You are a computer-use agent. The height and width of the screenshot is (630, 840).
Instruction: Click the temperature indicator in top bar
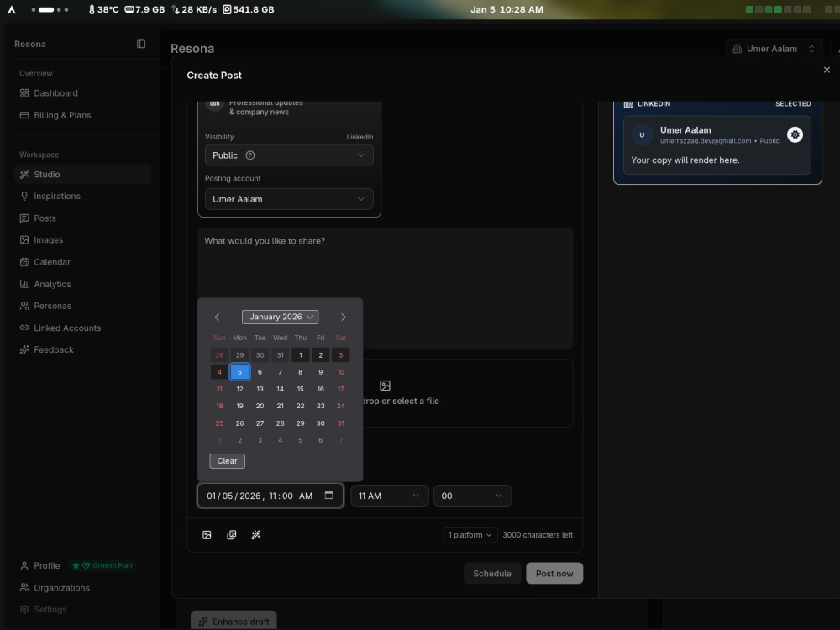(103, 9)
